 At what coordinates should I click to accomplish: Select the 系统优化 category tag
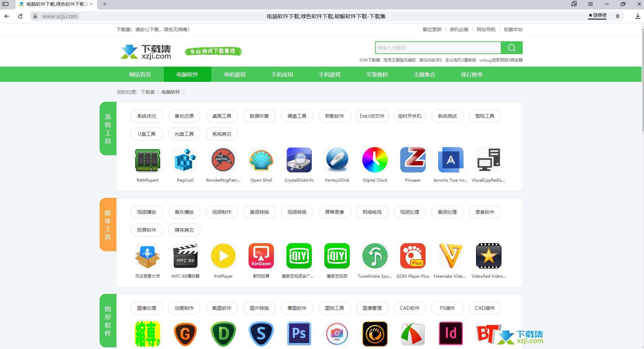point(147,116)
